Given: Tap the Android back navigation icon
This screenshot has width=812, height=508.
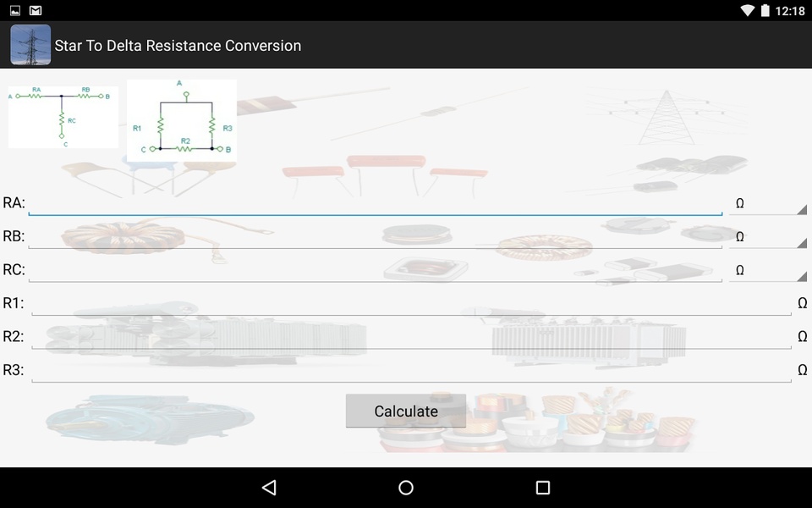Looking at the screenshot, I should pyautogui.click(x=269, y=488).
